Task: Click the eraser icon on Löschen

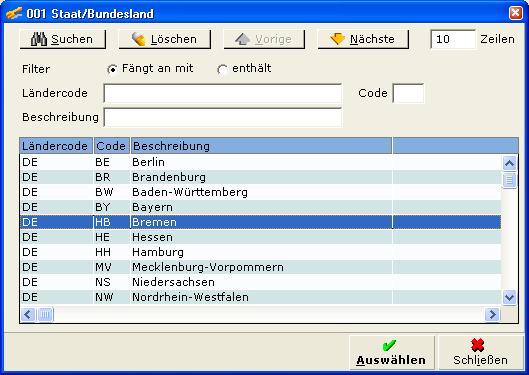Action: point(138,39)
